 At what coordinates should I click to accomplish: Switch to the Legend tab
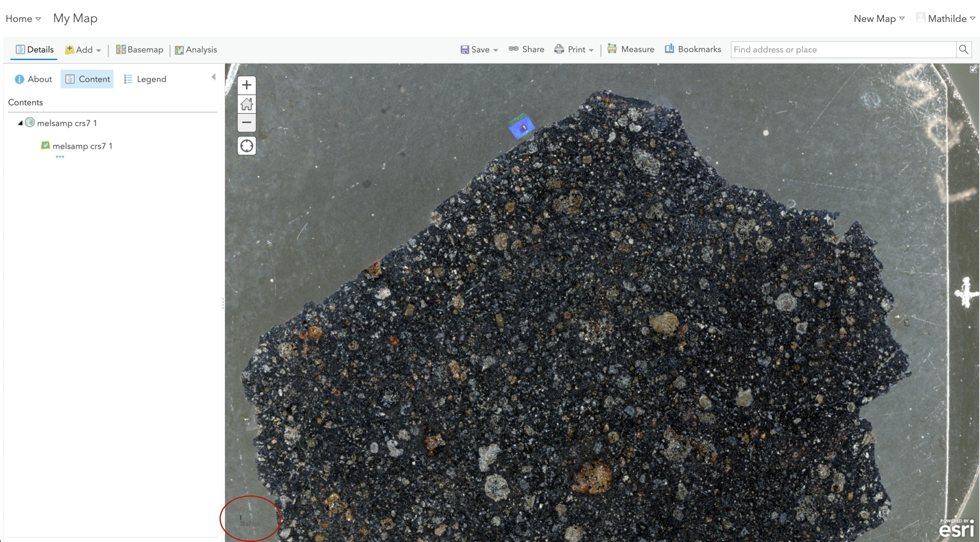[145, 79]
